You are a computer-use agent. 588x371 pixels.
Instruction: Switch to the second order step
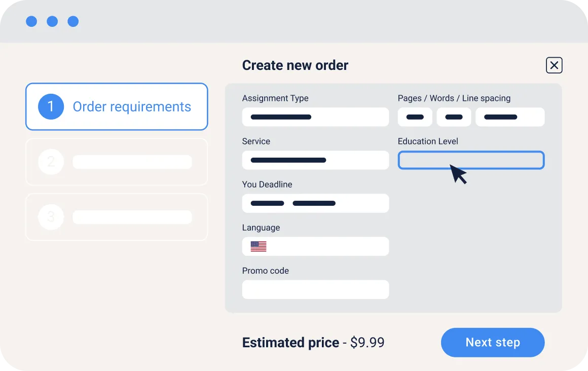117,162
